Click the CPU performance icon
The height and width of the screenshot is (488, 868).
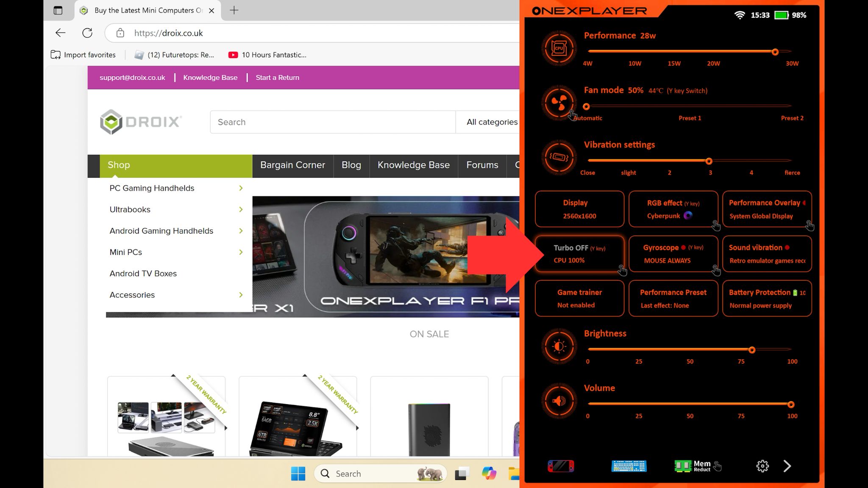[x=559, y=48]
